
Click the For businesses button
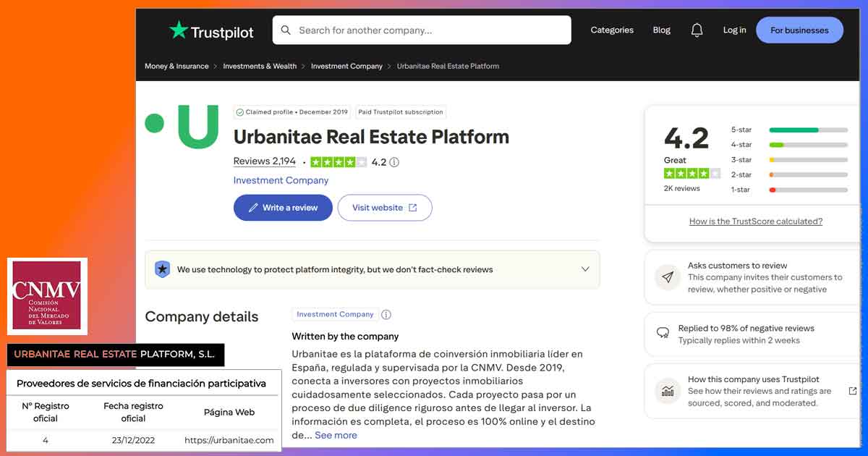click(799, 30)
